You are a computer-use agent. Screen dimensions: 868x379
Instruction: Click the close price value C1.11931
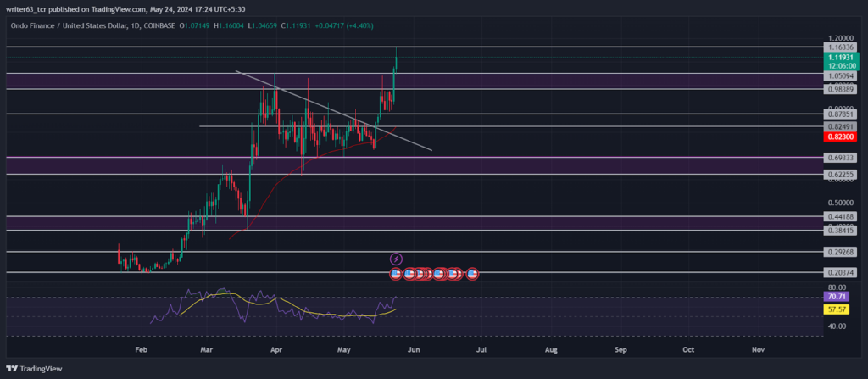click(x=297, y=25)
